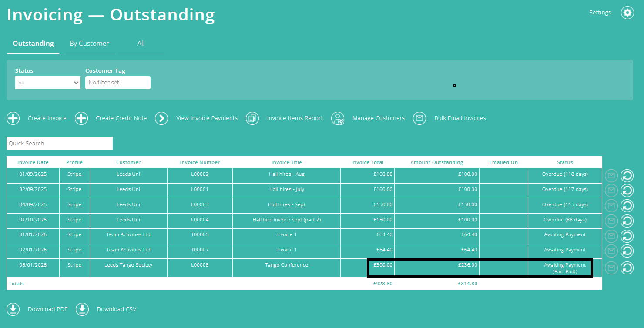The image size is (644, 328).
Task: Click the Manage Customers icon
Action: (x=338, y=118)
